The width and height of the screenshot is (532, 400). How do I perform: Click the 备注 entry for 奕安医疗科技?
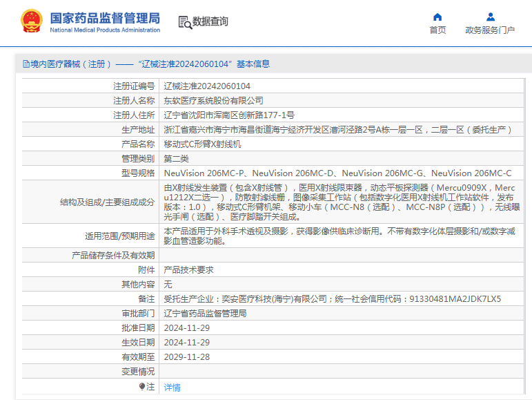click(x=333, y=299)
